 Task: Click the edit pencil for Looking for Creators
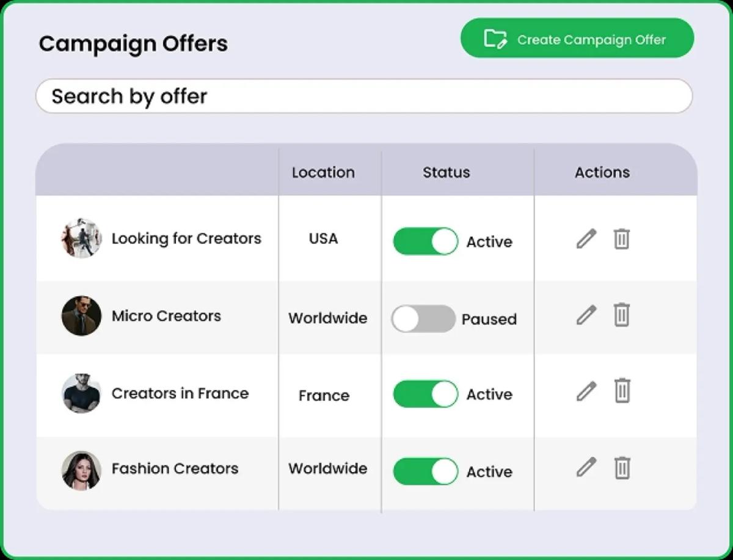tap(586, 239)
